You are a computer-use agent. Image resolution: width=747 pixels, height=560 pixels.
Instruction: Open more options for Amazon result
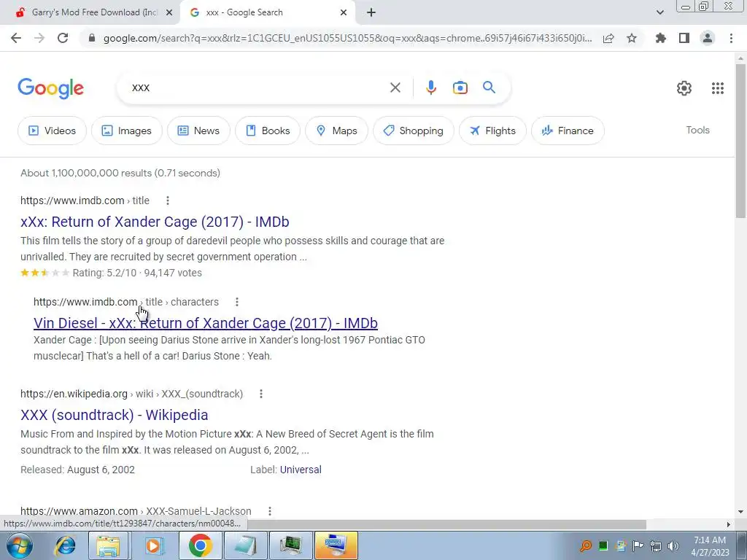point(270,511)
